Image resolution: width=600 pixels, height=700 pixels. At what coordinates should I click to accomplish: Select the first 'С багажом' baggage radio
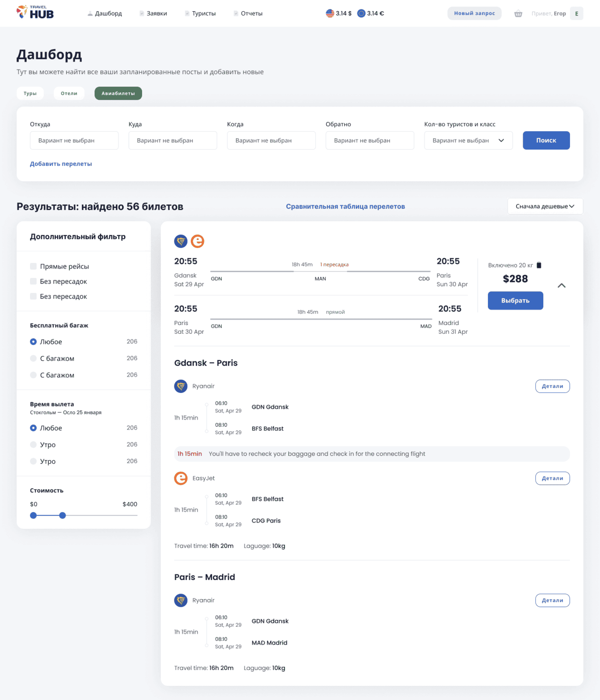pos(33,358)
